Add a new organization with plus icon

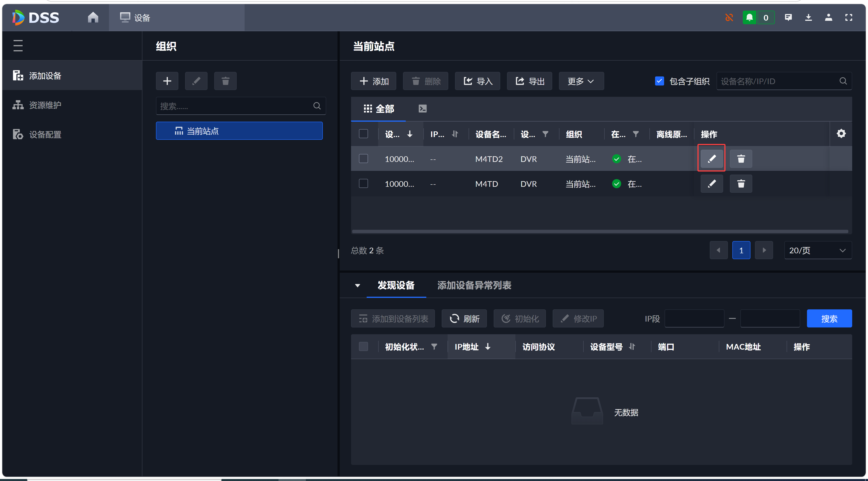pyautogui.click(x=167, y=81)
